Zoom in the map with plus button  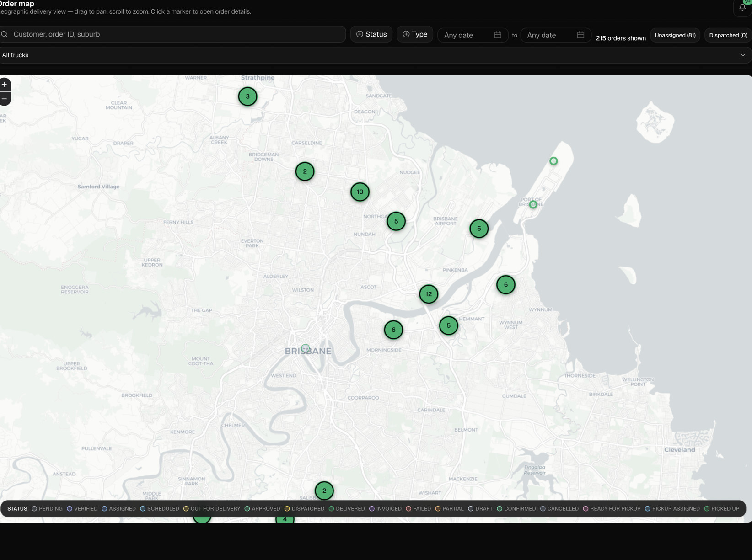pyautogui.click(x=5, y=85)
